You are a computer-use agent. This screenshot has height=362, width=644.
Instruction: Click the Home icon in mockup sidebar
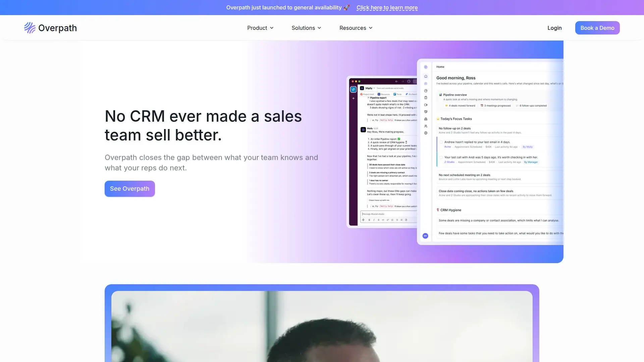click(426, 76)
